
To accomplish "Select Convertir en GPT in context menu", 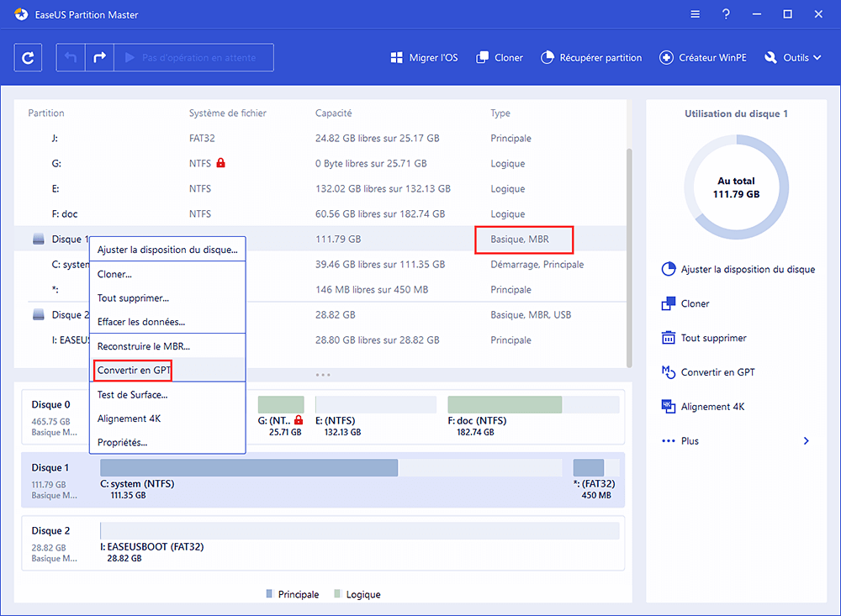I will (x=133, y=370).
